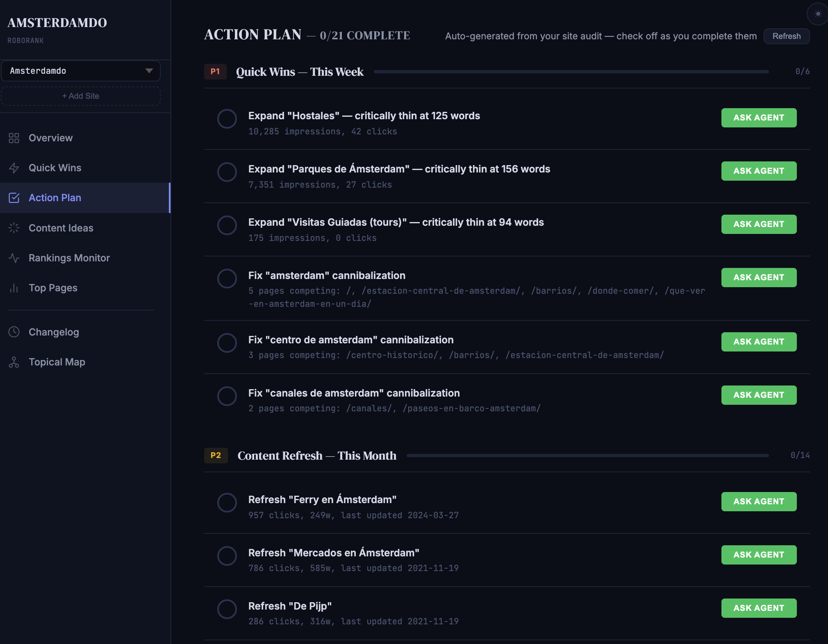Open the Amsterdamdo site selector dropdown
Screen dimensions: 828x644
pos(81,71)
